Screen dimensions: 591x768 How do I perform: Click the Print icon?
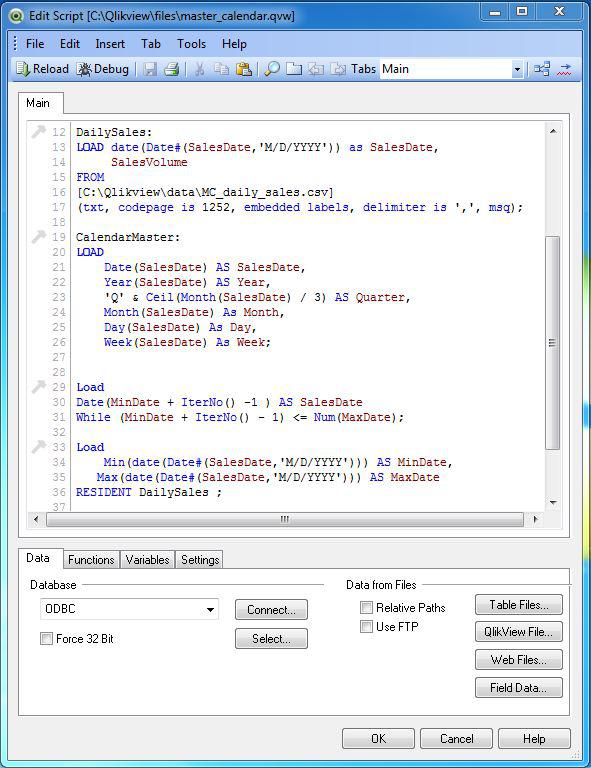(171, 69)
